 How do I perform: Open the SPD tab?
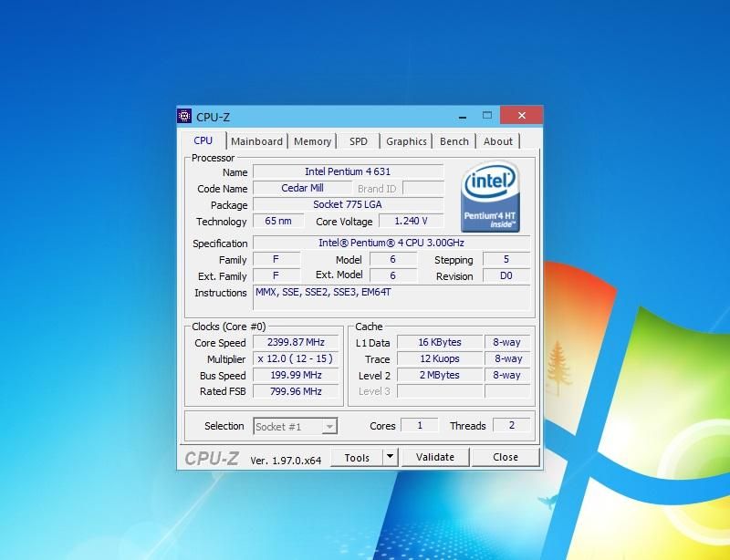coord(358,141)
